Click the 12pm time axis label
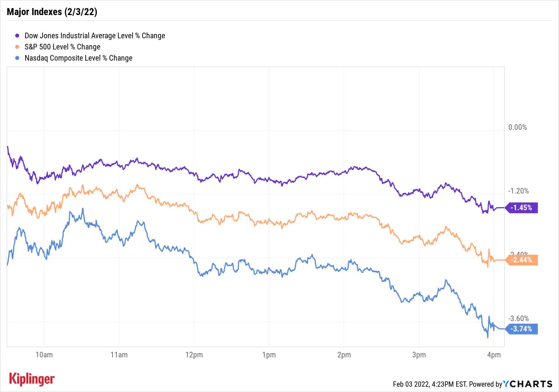559x392 pixels. pos(194,355)
